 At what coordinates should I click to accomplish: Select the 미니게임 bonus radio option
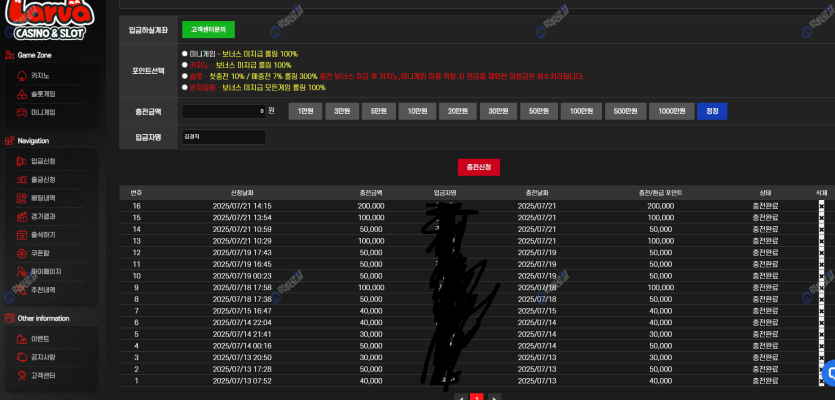[x=184, y=53]
